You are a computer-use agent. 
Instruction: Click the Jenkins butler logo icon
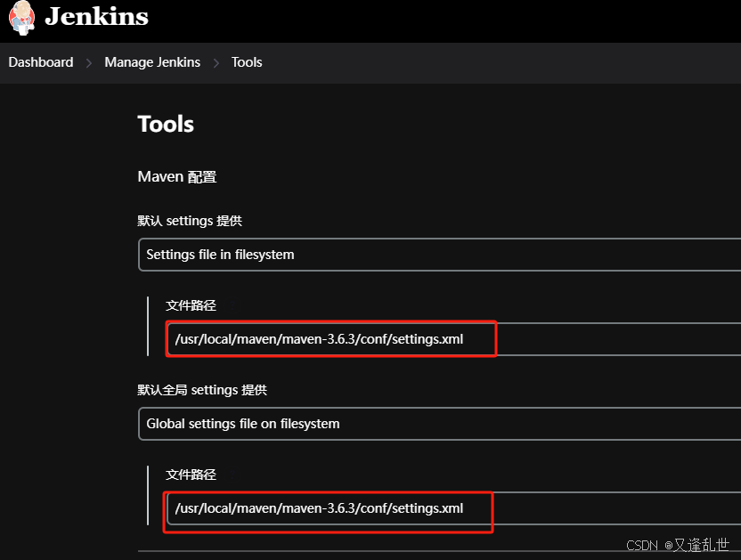coord(21,18)
